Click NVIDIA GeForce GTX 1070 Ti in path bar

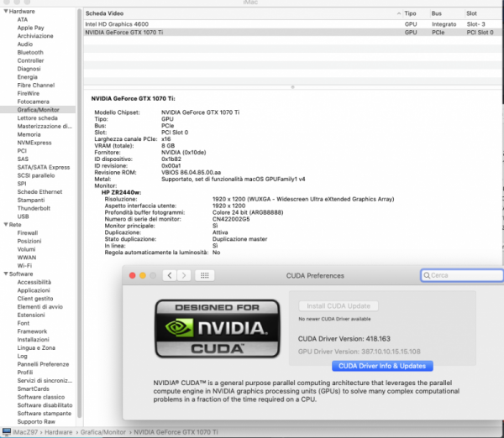point(176,432)
